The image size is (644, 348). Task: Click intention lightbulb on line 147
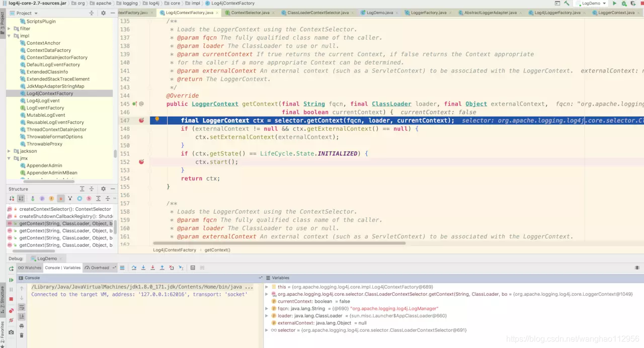click(157, 120)
